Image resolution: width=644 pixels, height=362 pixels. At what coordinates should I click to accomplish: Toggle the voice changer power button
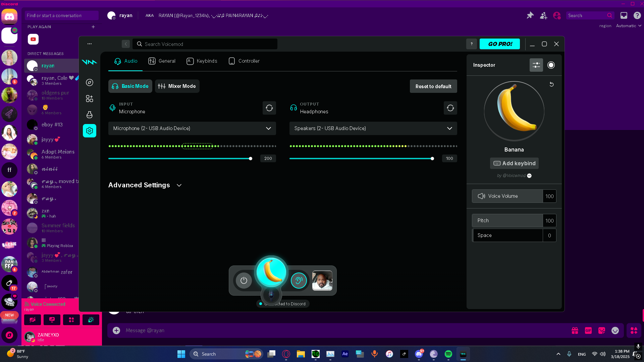(244, 281)
